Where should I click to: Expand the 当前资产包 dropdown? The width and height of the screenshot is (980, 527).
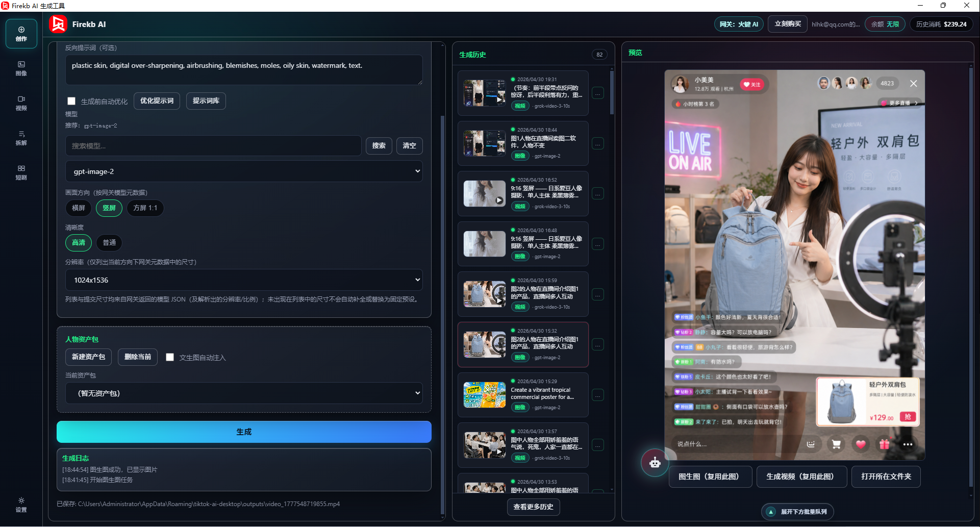(x=244, y=393)
